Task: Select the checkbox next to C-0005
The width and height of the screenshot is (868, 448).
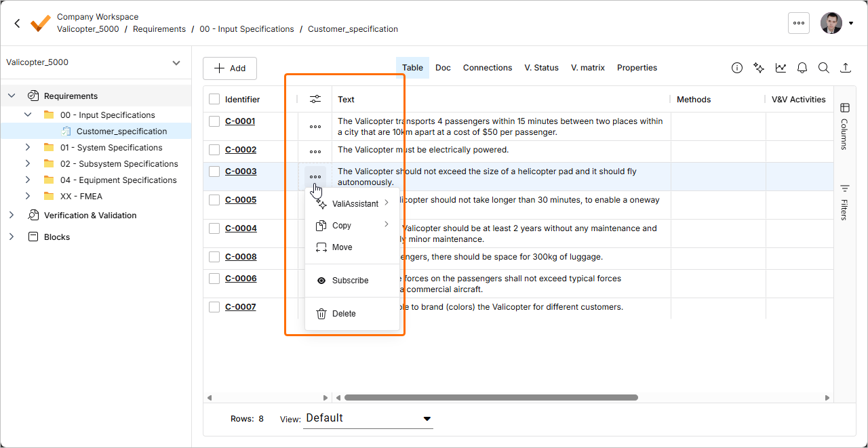Action: (x=214, y=200)
